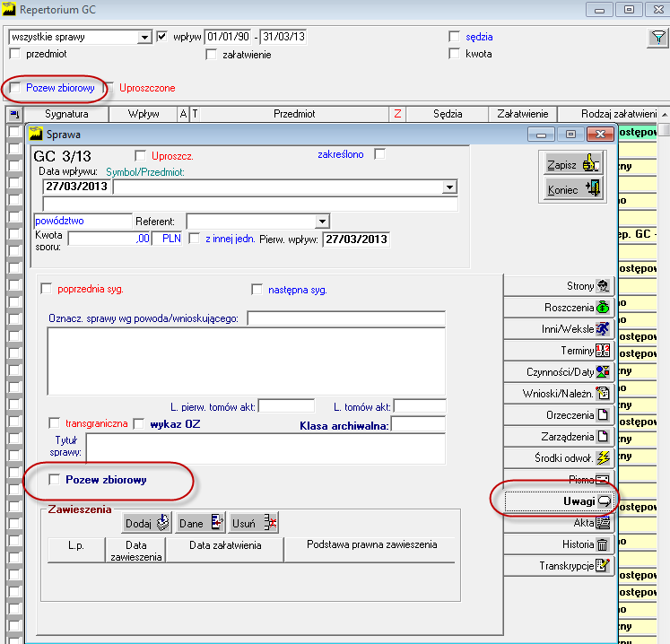Toggle the wpływ date filter checkbox
Image resolution: width=670 pixels, height=644 pixels.
tap(161, 36)
